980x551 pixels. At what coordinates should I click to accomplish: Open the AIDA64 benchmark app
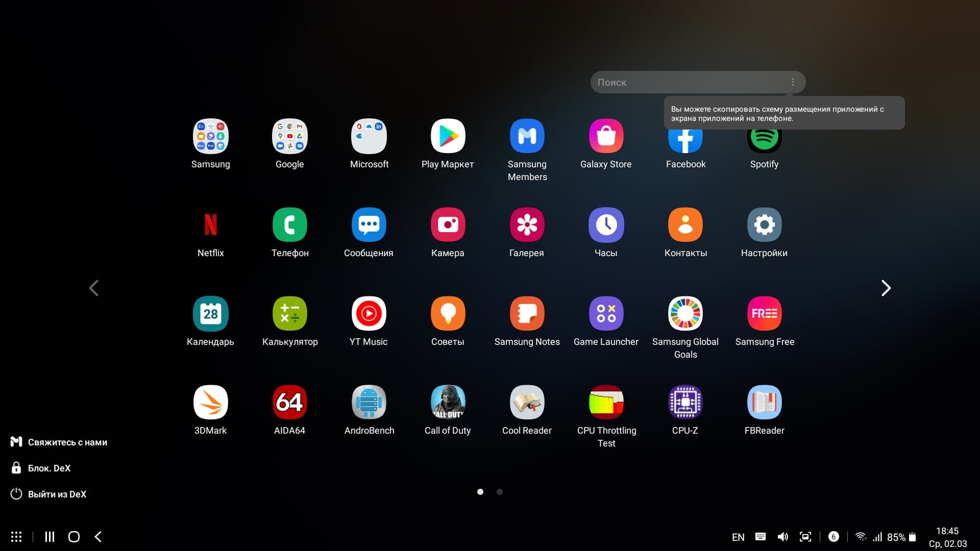pyautogui.click(x=289, y=403)
